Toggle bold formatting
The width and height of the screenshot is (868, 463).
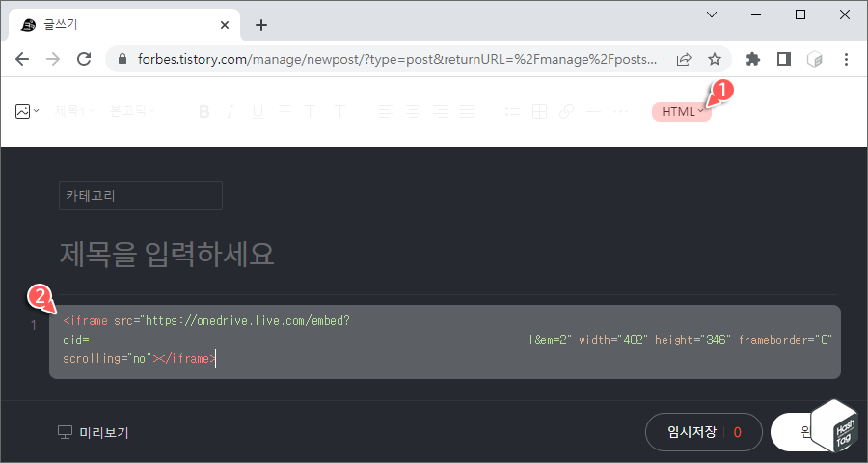point(203,112)
